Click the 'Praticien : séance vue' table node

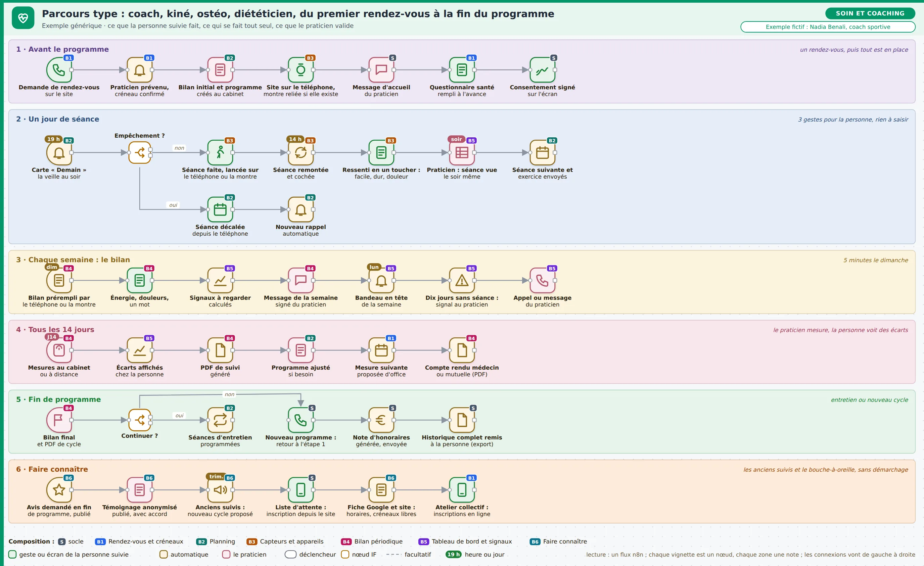(x=462, y=152)
